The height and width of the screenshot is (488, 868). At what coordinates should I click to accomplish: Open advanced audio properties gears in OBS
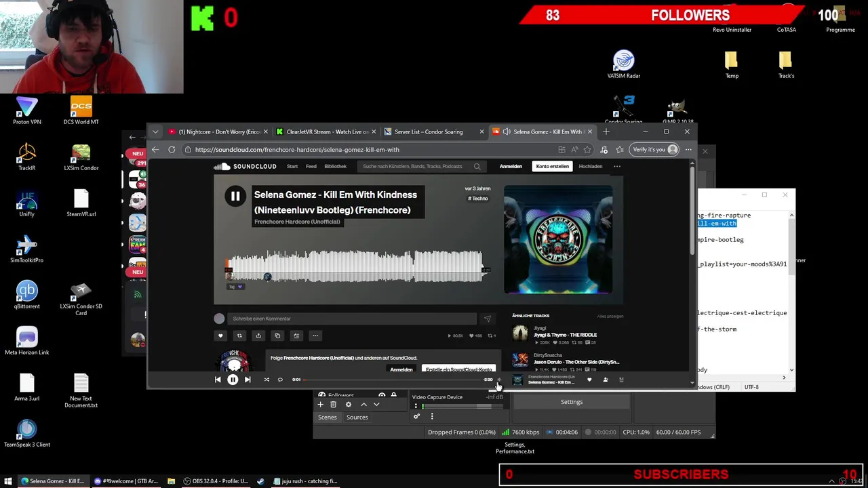tap(416, 417)
